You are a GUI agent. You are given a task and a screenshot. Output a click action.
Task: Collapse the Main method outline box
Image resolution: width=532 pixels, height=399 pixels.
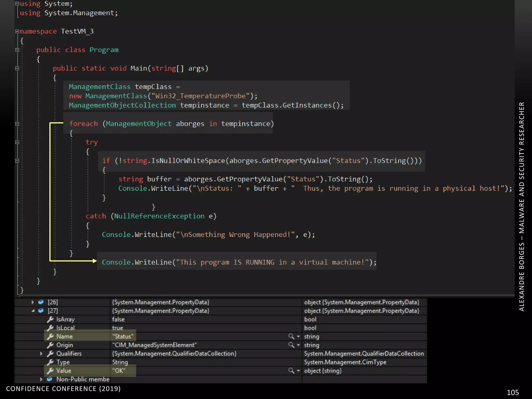click(x=17, y=68)
